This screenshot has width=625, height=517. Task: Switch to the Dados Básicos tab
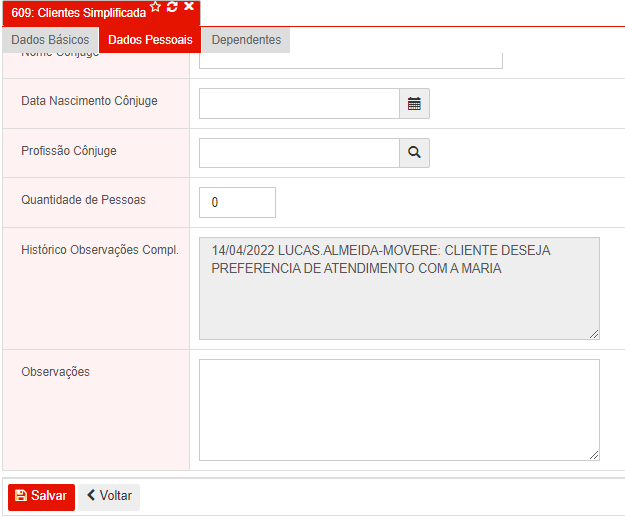[50, 40]
